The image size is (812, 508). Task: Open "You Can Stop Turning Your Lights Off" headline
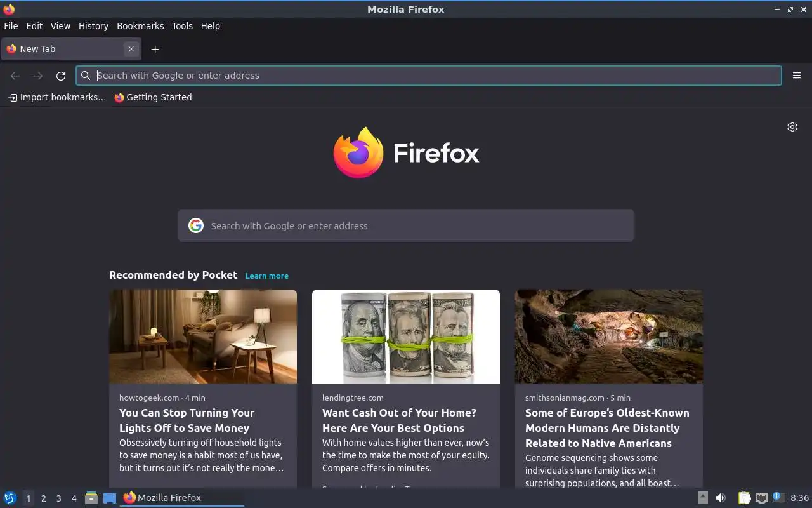pyautogui.click(x=187, y=420)
